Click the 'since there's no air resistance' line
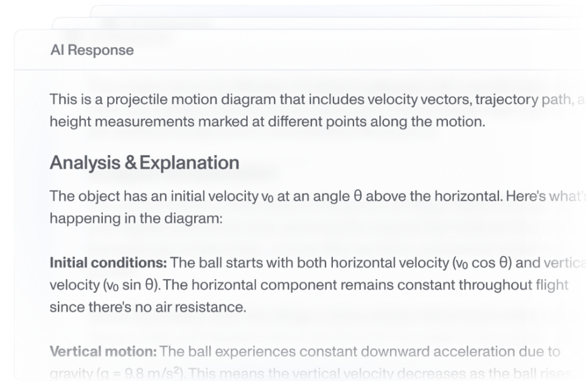Screen dimensions: 586x392 (x=148, y=307)
